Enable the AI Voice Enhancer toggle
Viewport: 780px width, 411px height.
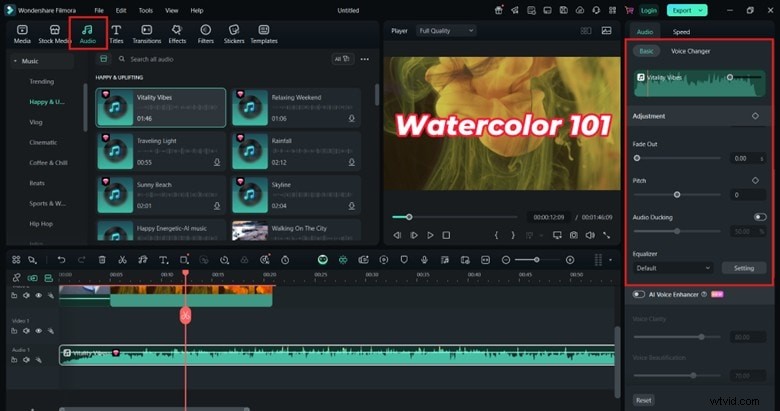click(x=639, y=294)
